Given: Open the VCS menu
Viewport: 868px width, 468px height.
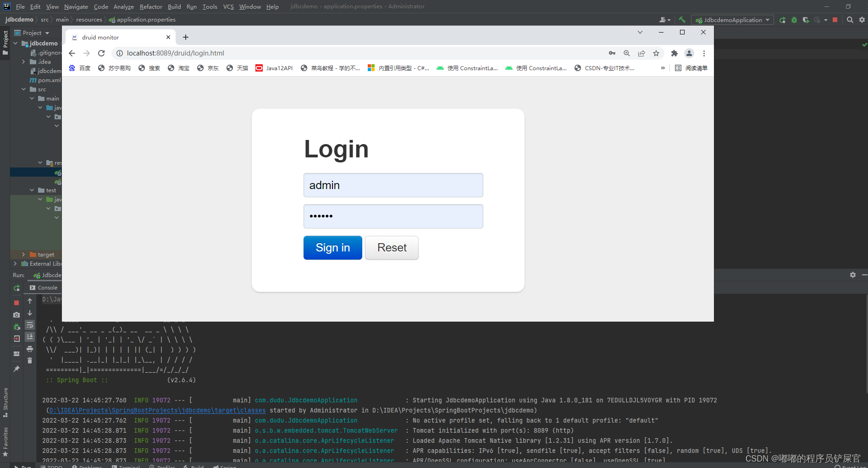Looking at the screenshot, I should coord(228,6).
